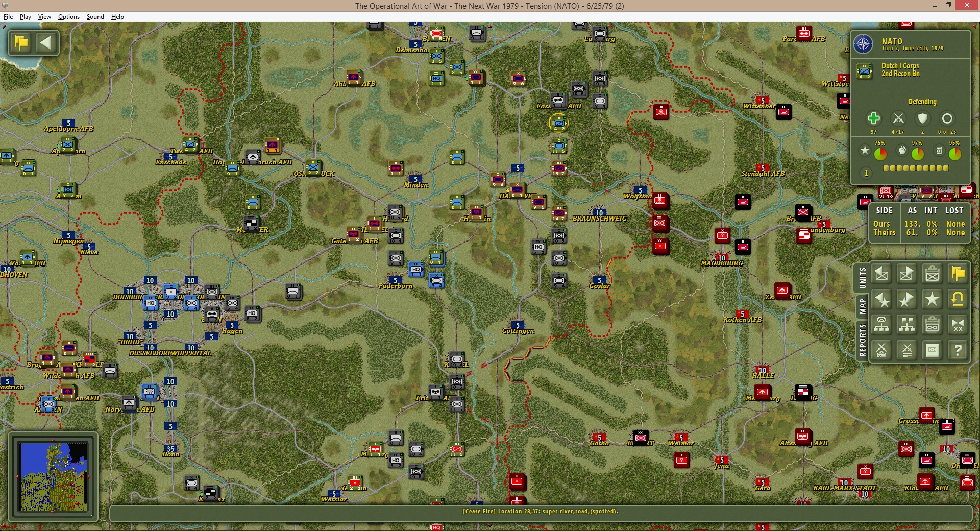
Task: Click the yellow flags button at top-left of map
Action: [21, 42]
